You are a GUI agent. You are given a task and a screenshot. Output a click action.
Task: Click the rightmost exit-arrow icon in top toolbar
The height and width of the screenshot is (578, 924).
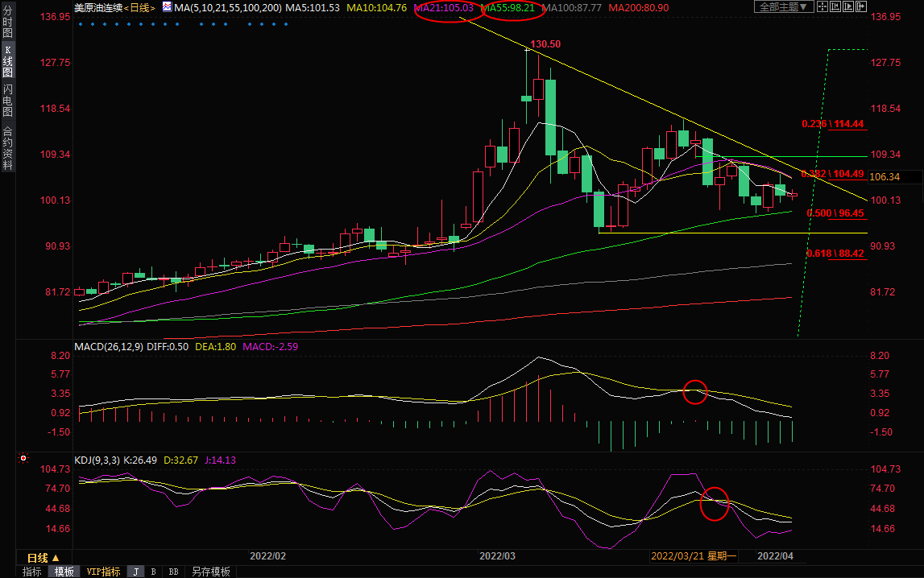click(861, 6)
